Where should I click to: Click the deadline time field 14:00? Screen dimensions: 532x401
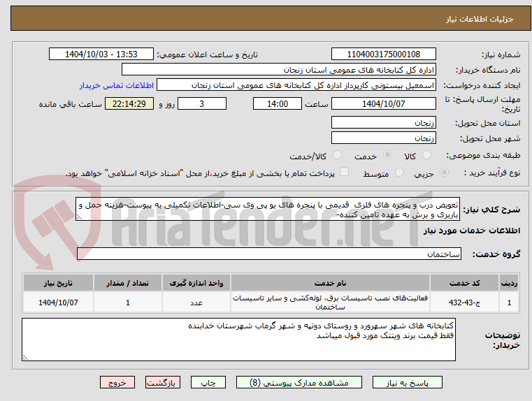(x=278, y=103)
